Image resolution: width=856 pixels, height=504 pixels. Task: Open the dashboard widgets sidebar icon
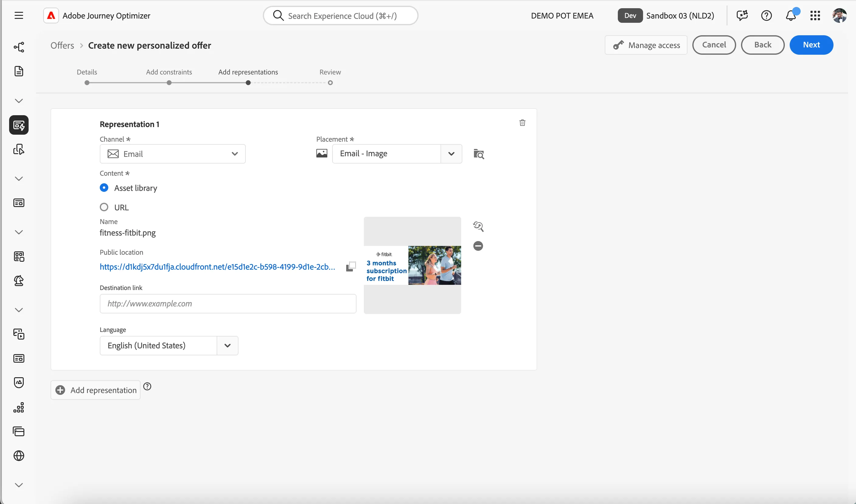[19, 257]
